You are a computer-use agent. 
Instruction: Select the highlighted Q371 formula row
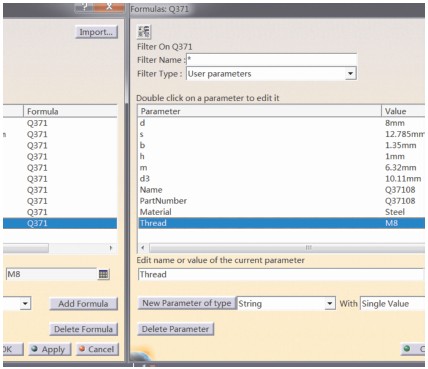coord(60,223)
